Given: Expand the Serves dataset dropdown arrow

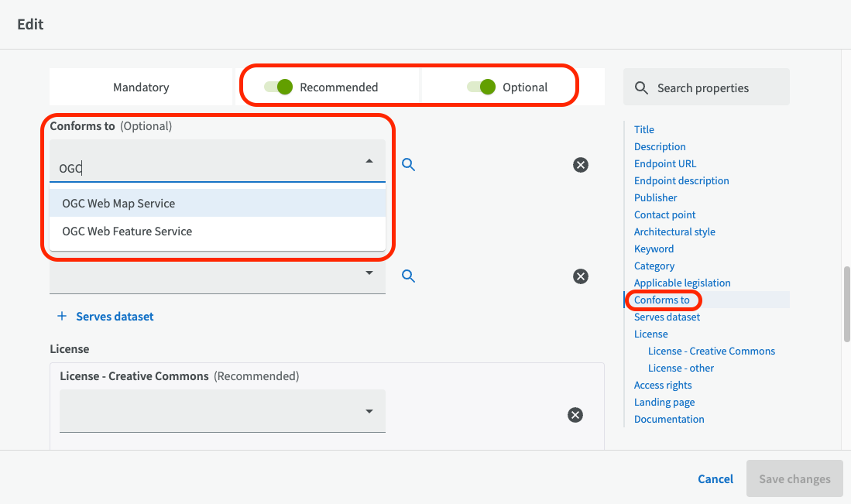Looking at the screenshot, I should (369, 273).
